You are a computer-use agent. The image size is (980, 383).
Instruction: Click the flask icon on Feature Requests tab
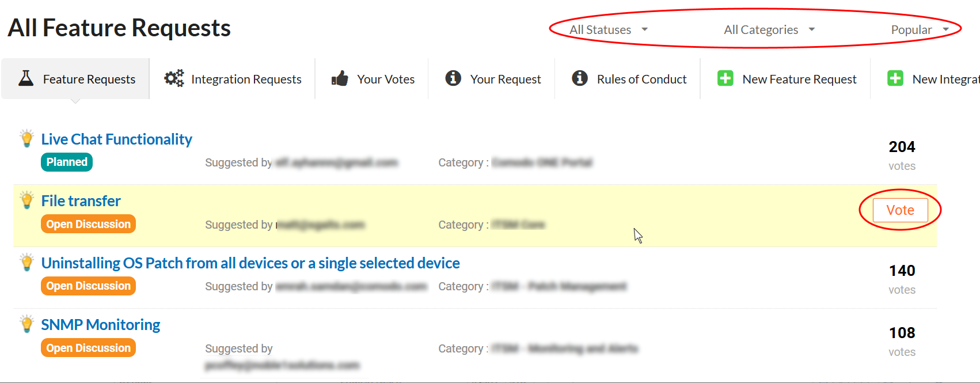(26, 78)
